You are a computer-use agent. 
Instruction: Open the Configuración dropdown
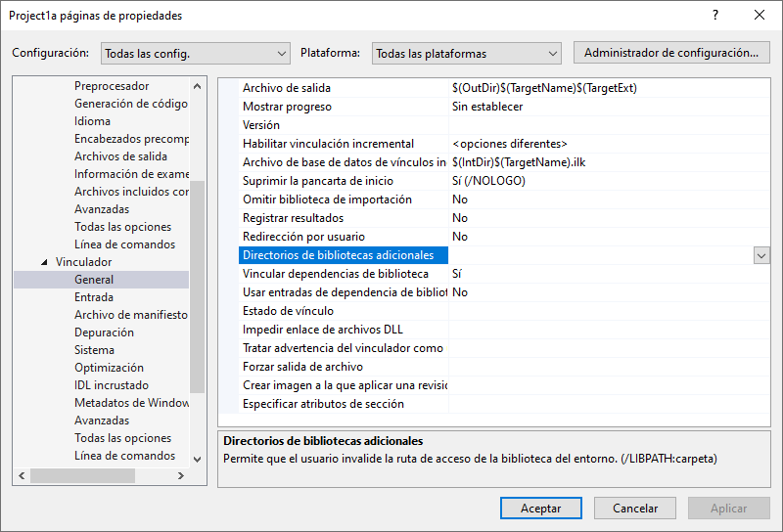tap(195, 54)
